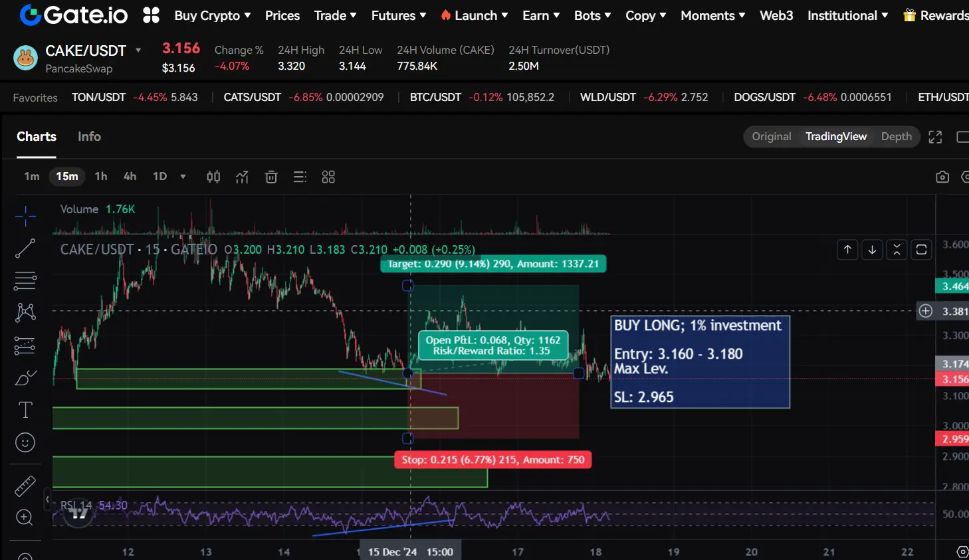Change the candlestick chart style
Screen dimensions: 969x560
click(213, 177)
